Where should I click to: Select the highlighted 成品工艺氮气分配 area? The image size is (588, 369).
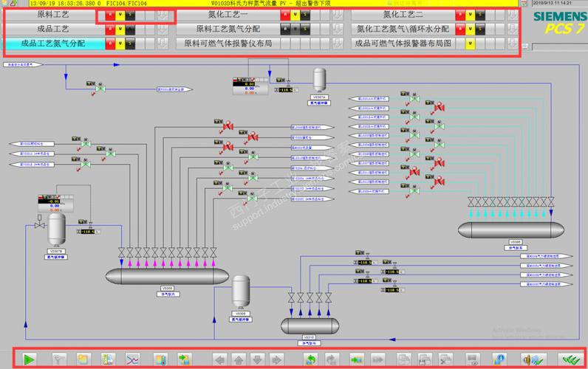coord(53,44)
